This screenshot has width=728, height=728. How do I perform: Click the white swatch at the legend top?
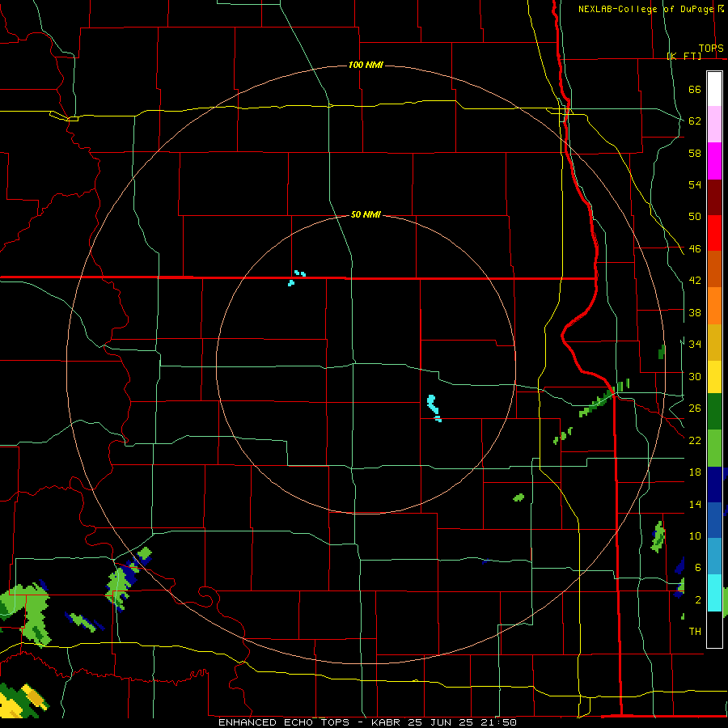714,89
